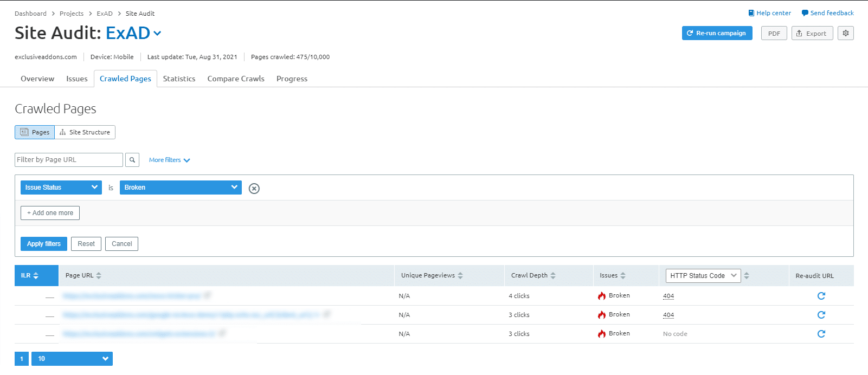Click Apply filters
The image size is (868, 375).
[x=44, y=244]
